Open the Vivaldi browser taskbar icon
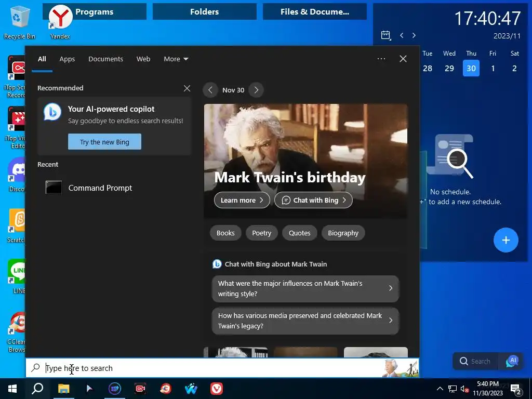This screenshot has width=532, height=399. pos(217,389)
